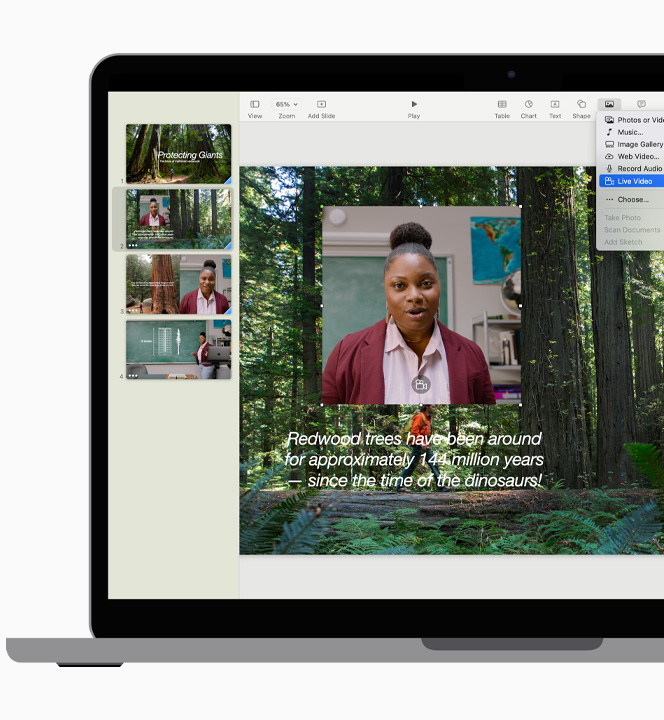
Task: Open the Shape picker
Action: (581, 105)
